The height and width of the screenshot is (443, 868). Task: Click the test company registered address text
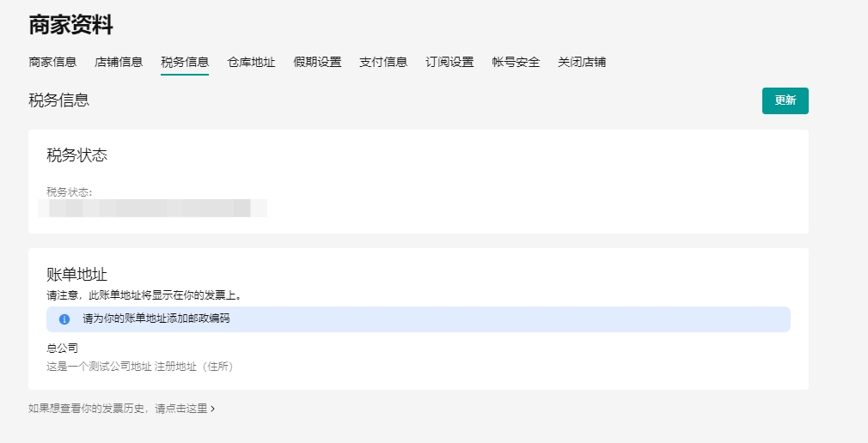pos(139,367)
